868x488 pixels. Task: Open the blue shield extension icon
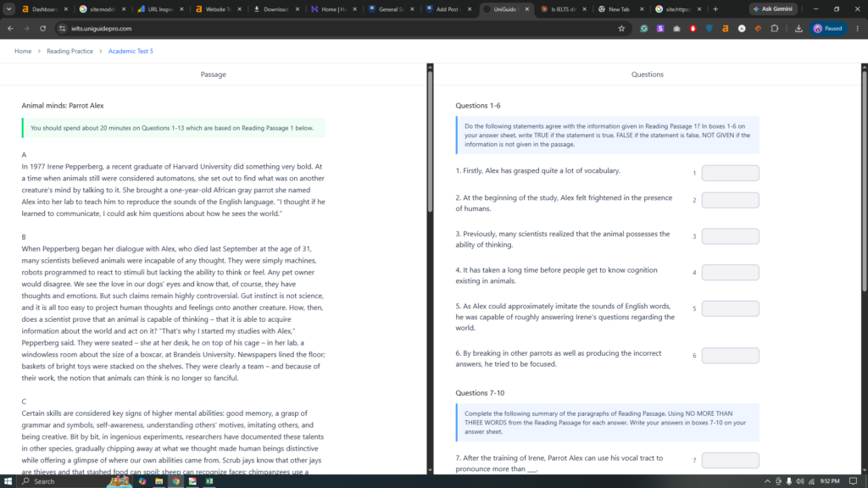[709, 28]
